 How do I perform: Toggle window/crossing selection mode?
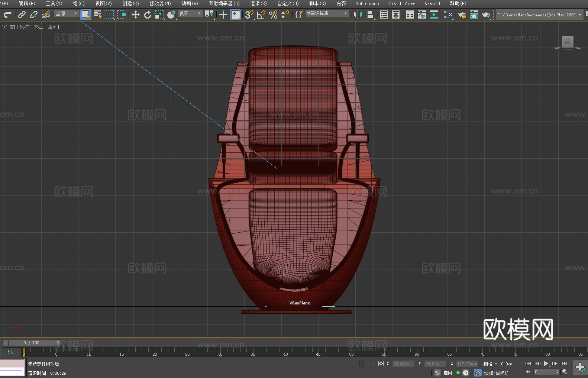[122, 14]
